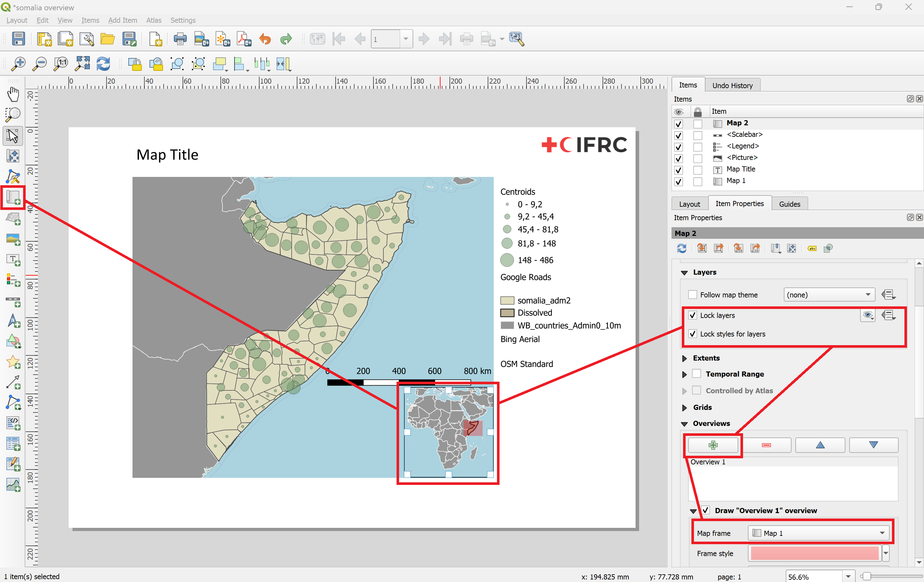The height and width of the screenshot is (582, 924).
Task: Expand the Extents section
Action: (x=685, y=358)
